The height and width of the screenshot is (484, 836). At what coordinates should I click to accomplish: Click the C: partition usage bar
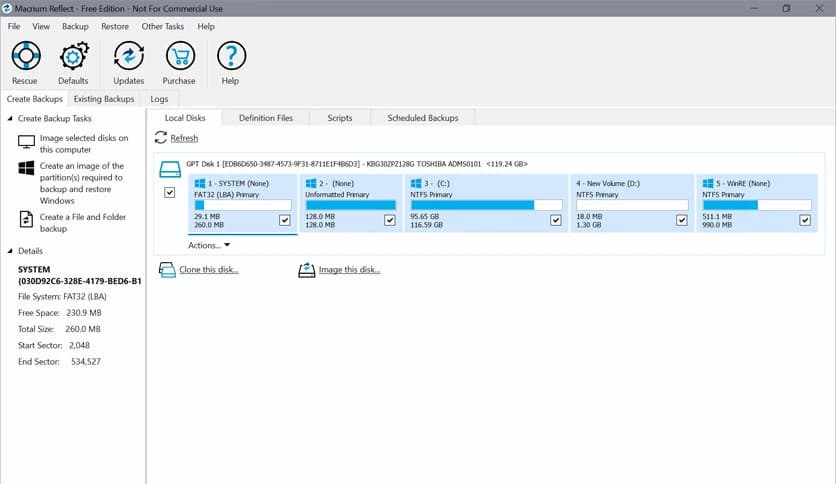(x=486, y=205)
